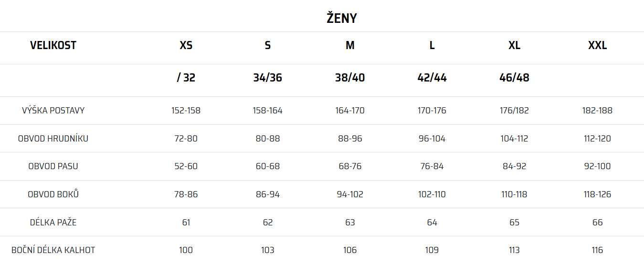Screen dimensions: 644x274
Task: Select the XL size column header
Action: (514, 46)
